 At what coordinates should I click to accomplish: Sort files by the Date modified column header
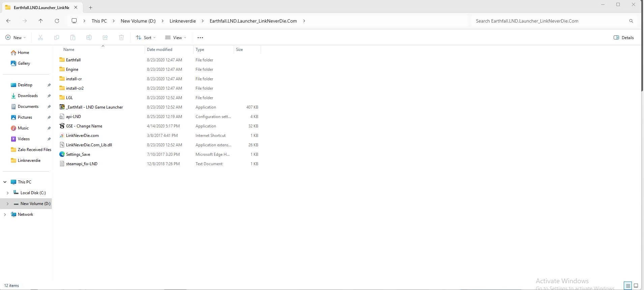159,50
